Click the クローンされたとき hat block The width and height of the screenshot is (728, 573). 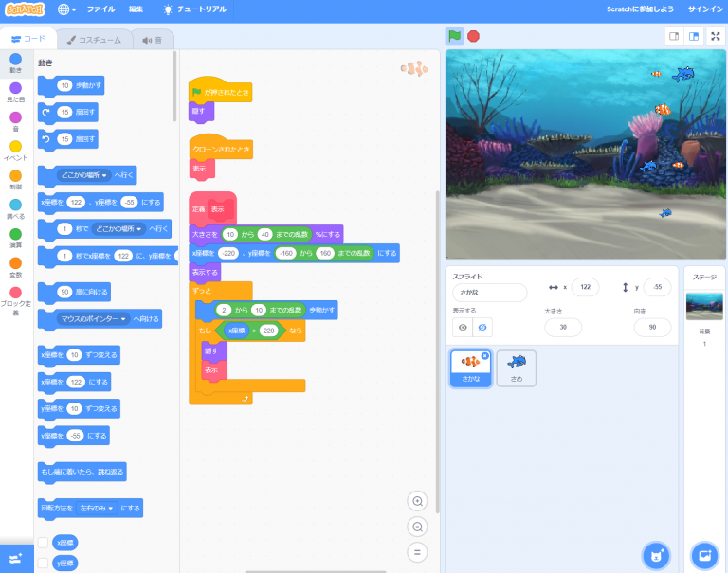pyautogui.click(x=221, y=147)
